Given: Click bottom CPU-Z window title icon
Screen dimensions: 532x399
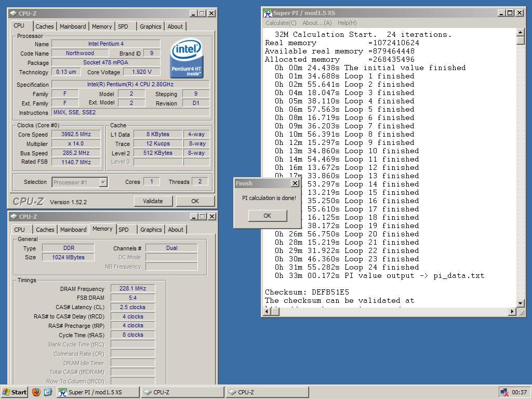Looking at the screenshot, I should pos(14,217).
